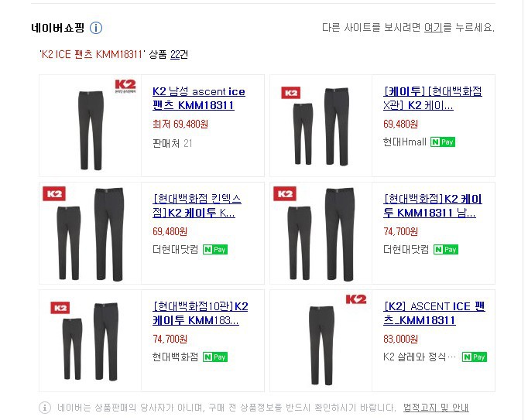Open the 법적고지 및 안내 link
The width and height of the screenshot is (528, 420).
click(436, 408)
